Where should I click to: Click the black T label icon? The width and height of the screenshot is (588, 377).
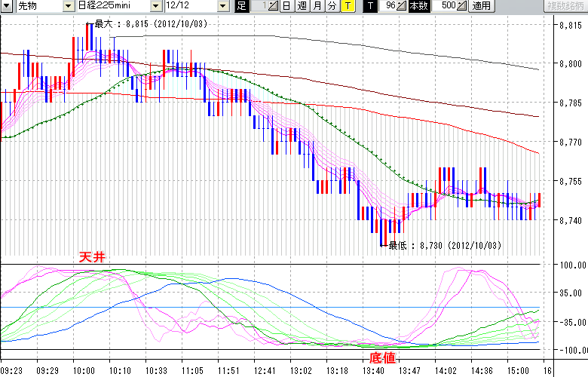pos(369,6)
